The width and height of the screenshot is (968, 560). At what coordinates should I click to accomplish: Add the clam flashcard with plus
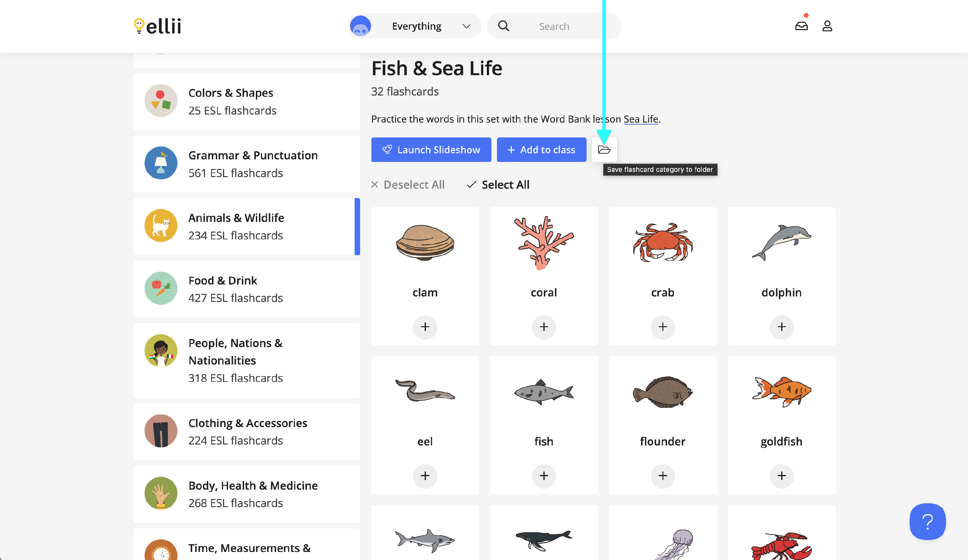[425, 327]
